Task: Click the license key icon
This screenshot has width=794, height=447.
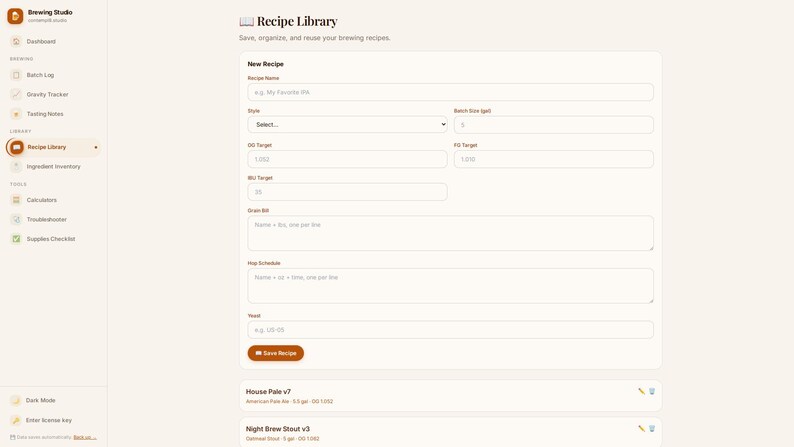Action: (x=16, y=420)
